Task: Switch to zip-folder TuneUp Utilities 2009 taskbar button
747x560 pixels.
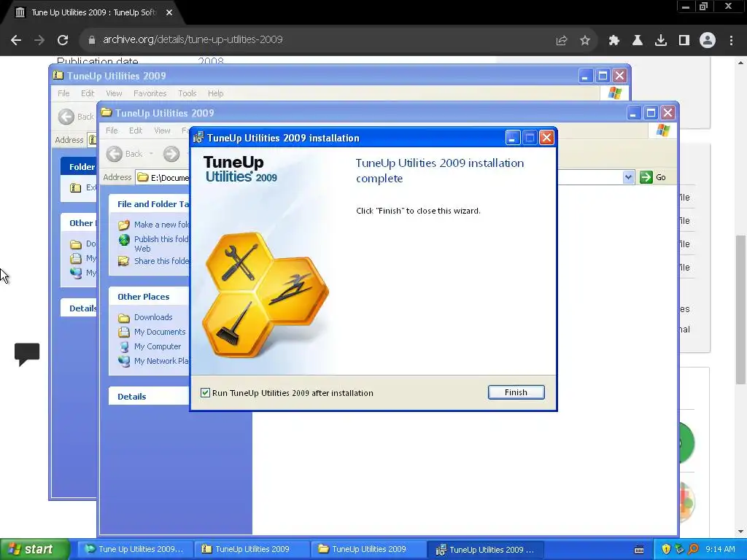Action: click(252, 550)
